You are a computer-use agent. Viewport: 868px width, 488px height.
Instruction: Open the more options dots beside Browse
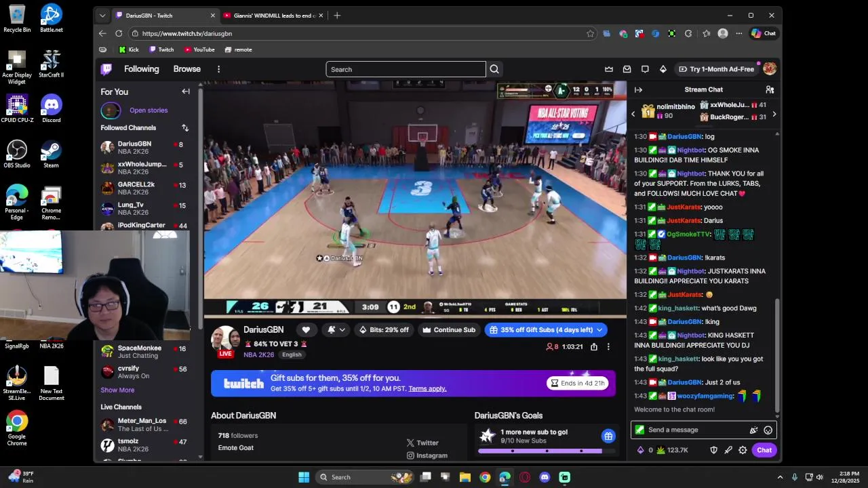tap(218, 69)
